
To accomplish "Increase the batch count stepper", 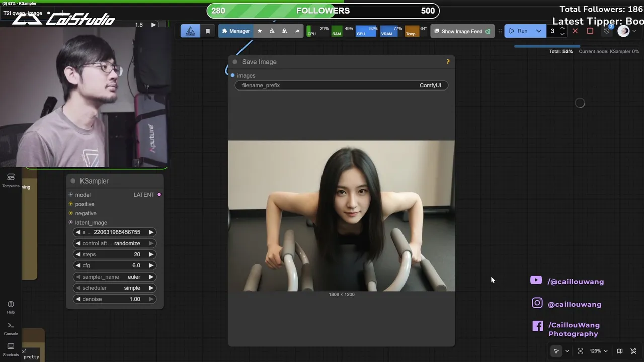I will (562, 28).
